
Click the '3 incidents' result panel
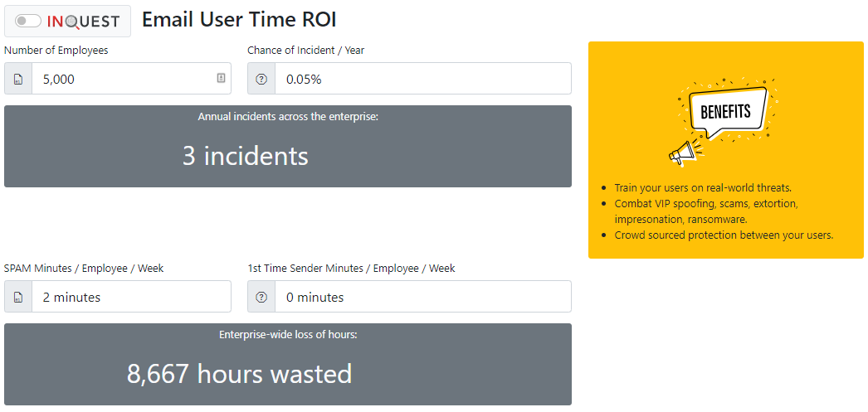[288, 146]
